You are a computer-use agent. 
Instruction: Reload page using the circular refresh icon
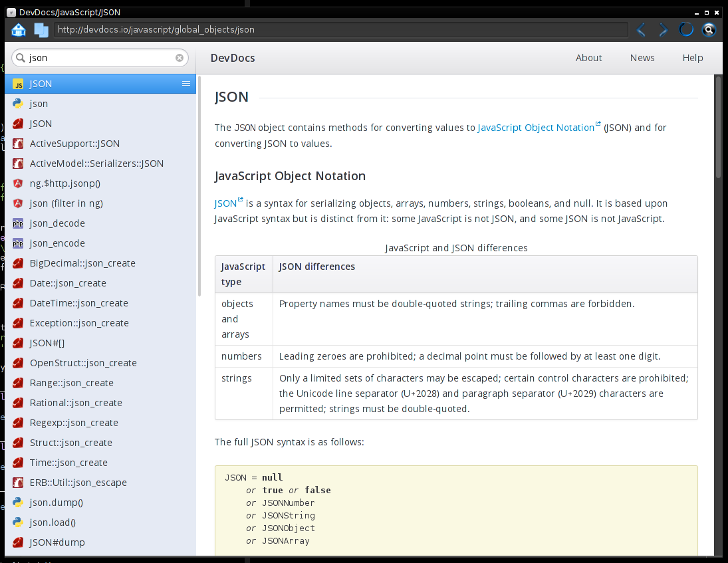[x=686, y=30]
